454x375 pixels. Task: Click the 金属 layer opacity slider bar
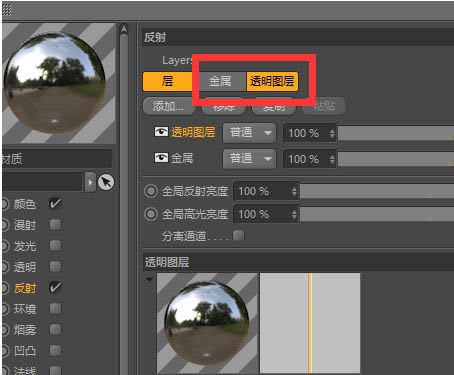396,159
